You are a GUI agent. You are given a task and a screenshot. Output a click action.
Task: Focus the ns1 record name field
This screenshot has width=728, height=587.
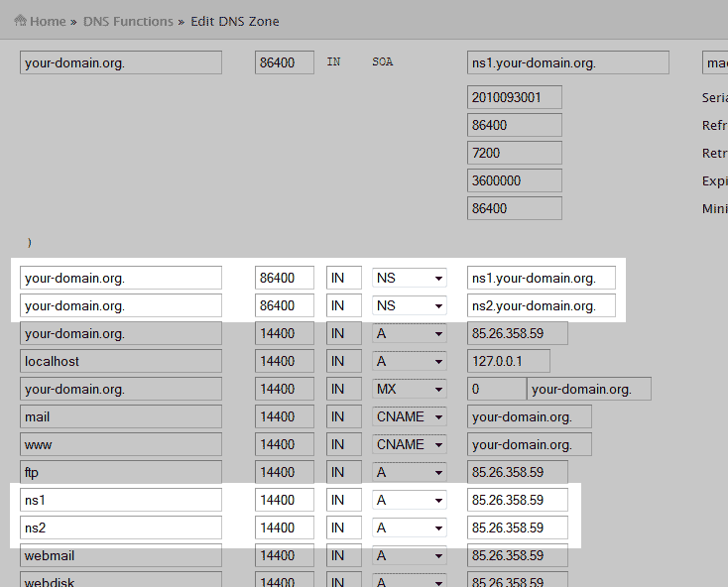tap(121, 500)
